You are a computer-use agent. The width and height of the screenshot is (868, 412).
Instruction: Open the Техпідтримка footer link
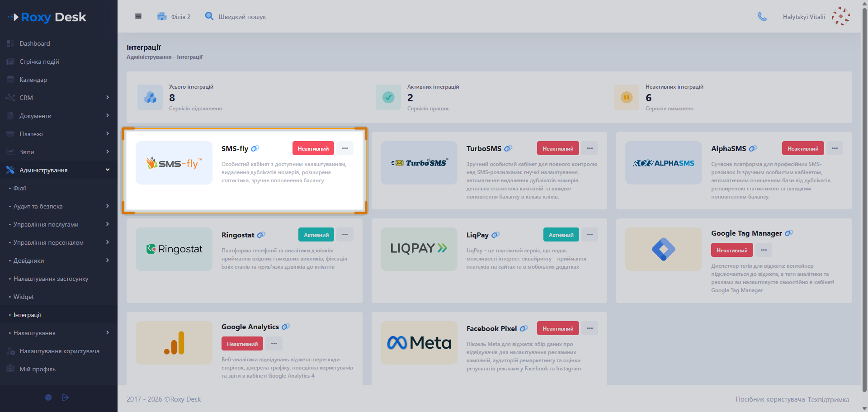828,399
